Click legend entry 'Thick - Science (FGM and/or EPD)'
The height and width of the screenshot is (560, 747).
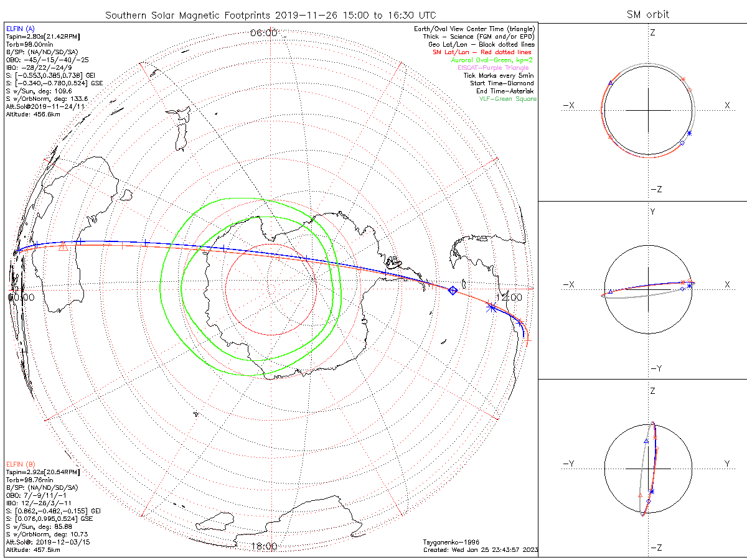point(479,37)
